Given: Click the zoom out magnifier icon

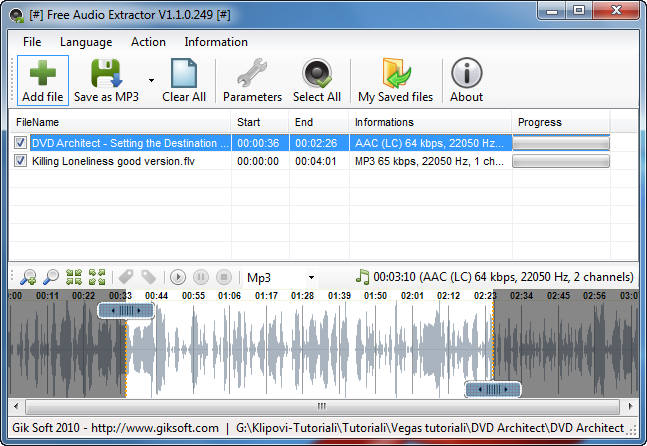Looking at the screenshot, I should (51, 277).
